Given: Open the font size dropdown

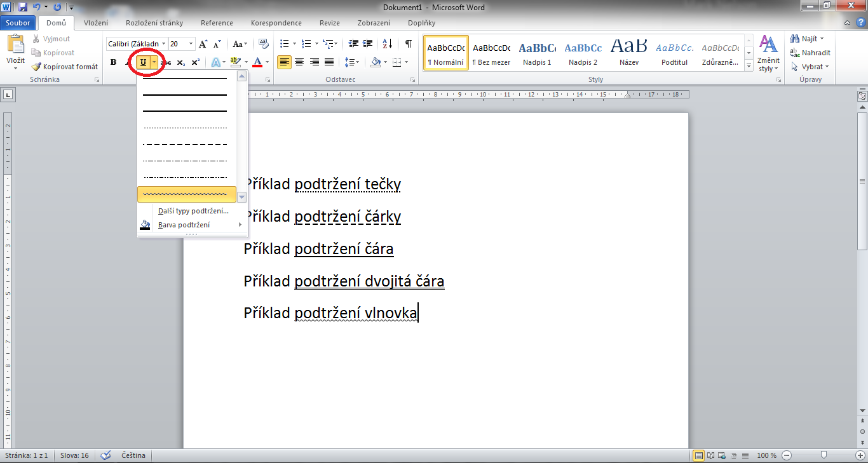Looking at the screenshot, I should pyautogui.click(x=191, y=44).
